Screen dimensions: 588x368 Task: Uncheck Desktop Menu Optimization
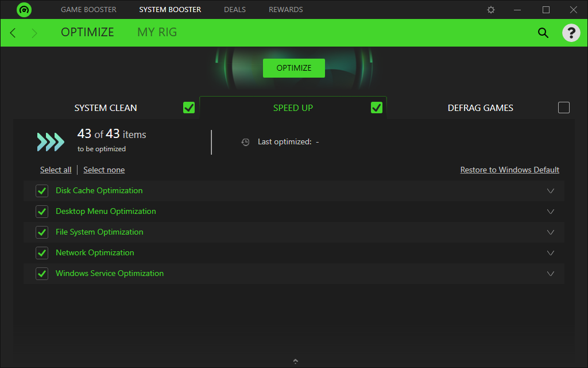(42, 212)
